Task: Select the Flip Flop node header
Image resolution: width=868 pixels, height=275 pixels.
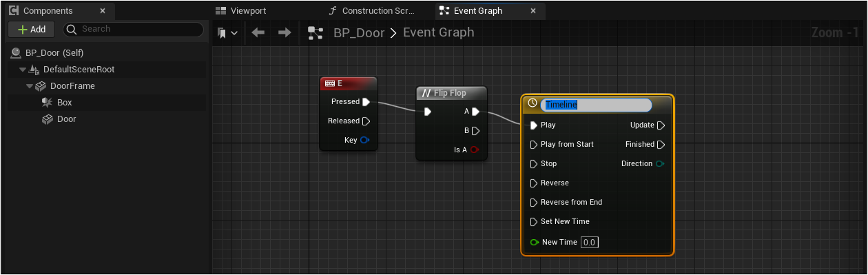Action: [x=451, y=93]
